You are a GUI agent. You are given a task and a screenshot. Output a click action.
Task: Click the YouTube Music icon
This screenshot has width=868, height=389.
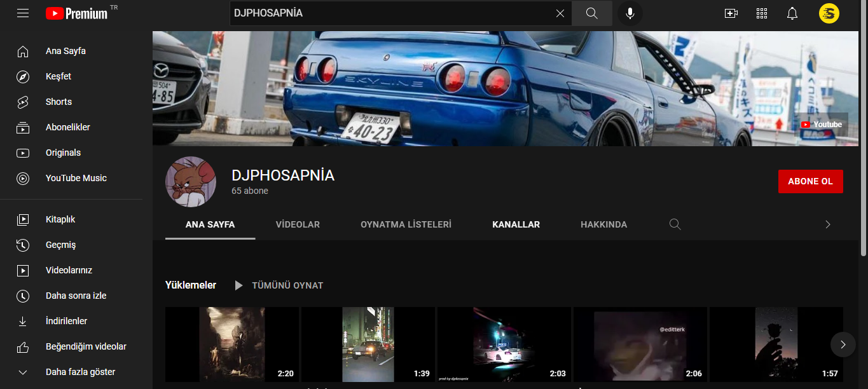pos(23,179)
